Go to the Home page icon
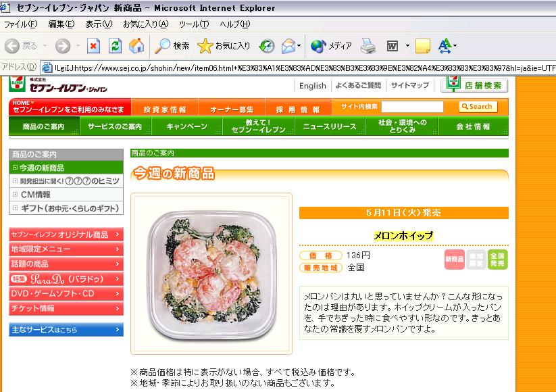 pyautogui.click(x=136, y=46)
